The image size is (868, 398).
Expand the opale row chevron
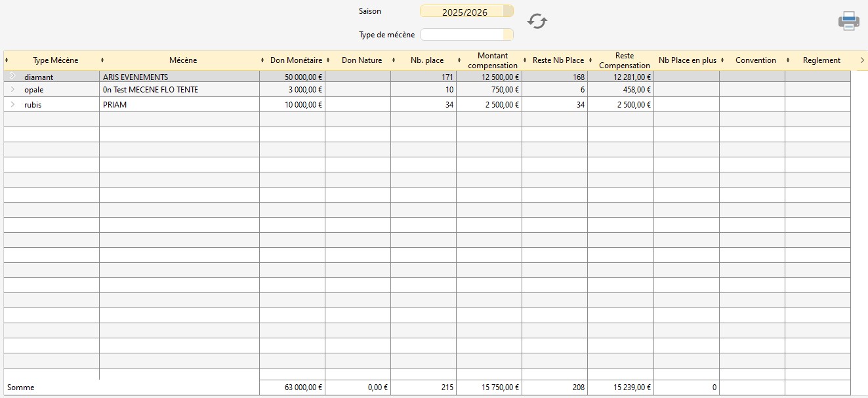click(12, 89)
